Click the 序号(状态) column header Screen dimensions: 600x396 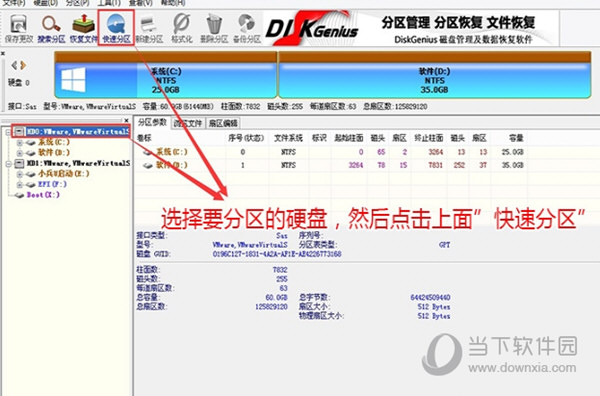click(246, 138)
